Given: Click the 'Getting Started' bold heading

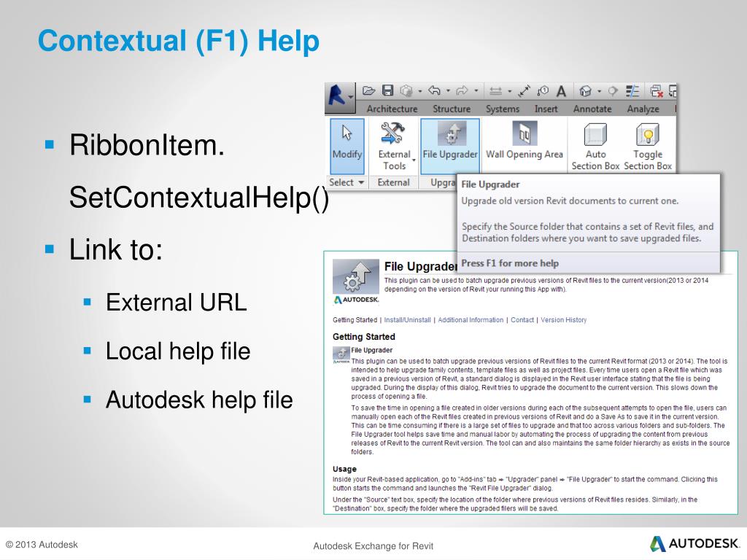Looking at the screenshot, I should [x=364, y=337].
